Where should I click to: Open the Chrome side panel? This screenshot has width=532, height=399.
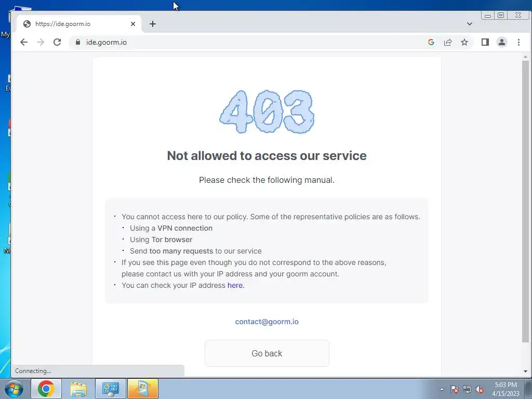[485, 42]
